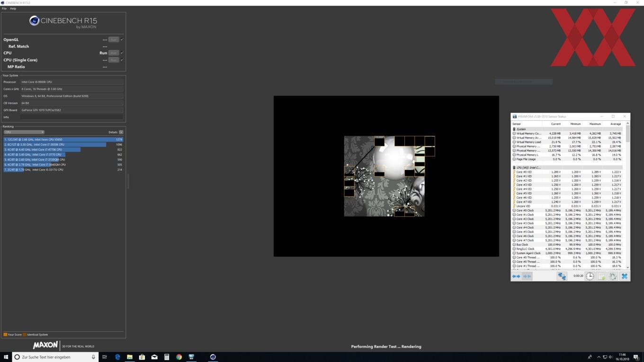Toggle the CPU (Single Core) test checkbox

click(x=122, y=60)
